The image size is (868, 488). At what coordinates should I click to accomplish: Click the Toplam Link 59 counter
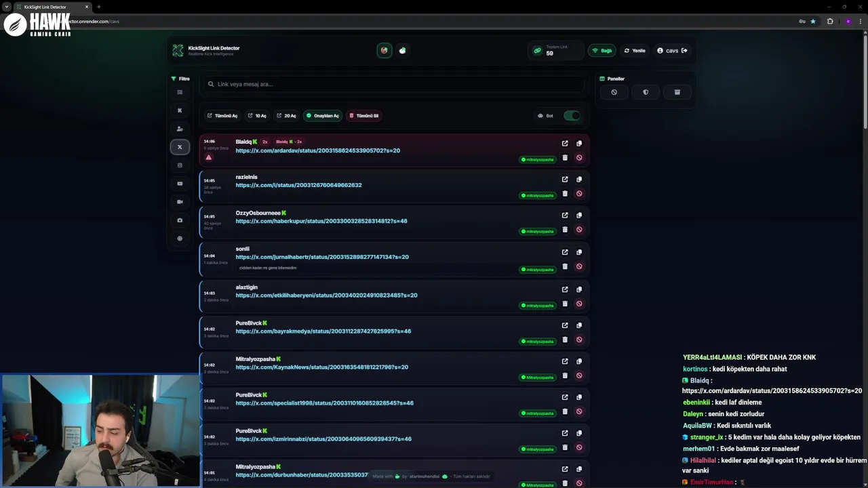(x=555, y=51)
